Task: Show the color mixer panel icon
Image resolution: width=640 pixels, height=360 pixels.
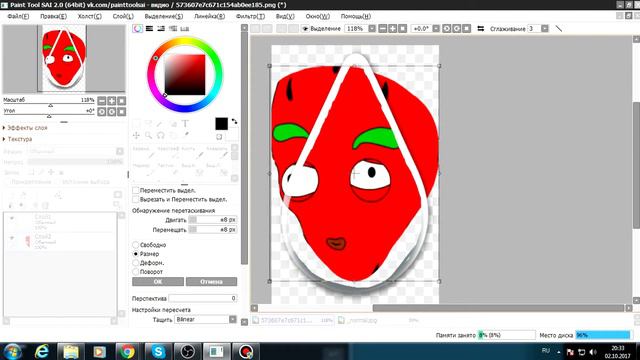Action: 173,29
